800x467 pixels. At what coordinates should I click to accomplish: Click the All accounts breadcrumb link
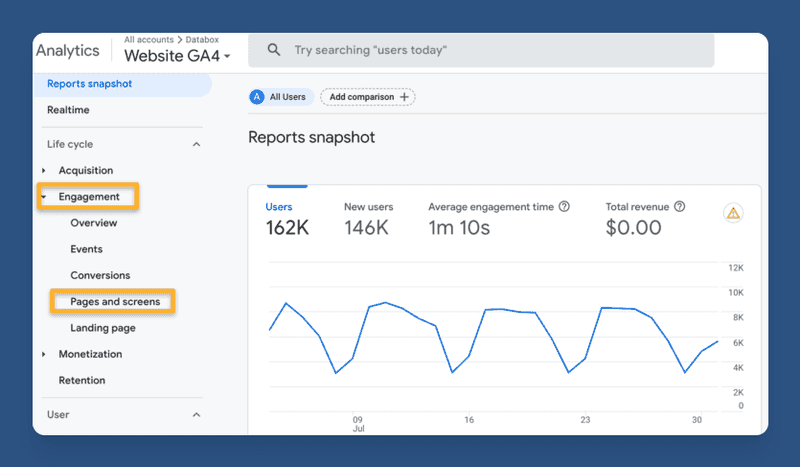pos(149,39)
